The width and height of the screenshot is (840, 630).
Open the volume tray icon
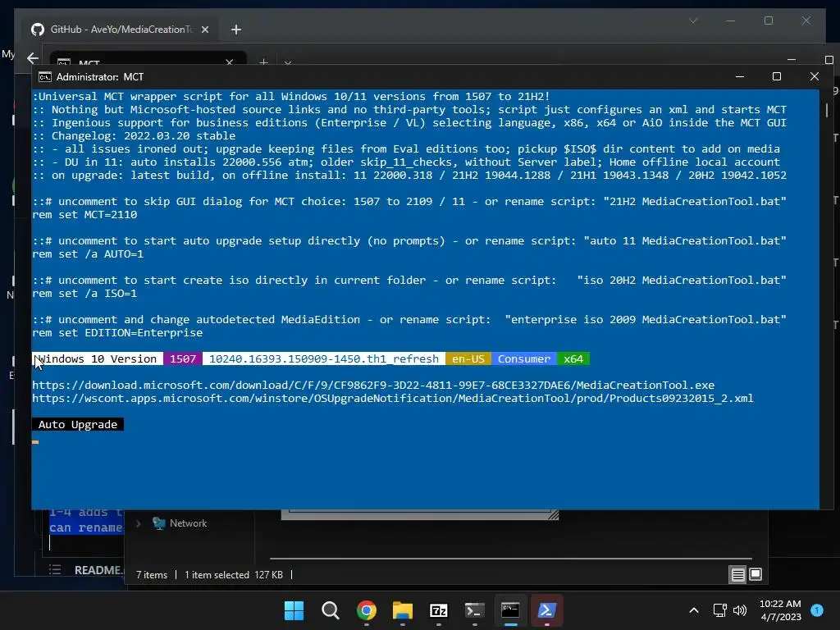coord(740,610)
